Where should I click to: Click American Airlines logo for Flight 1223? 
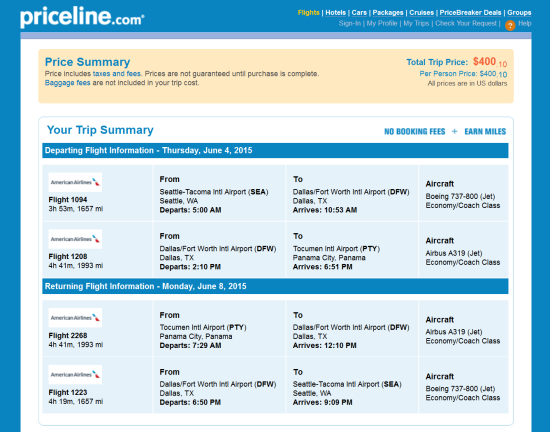coord(75,374)
